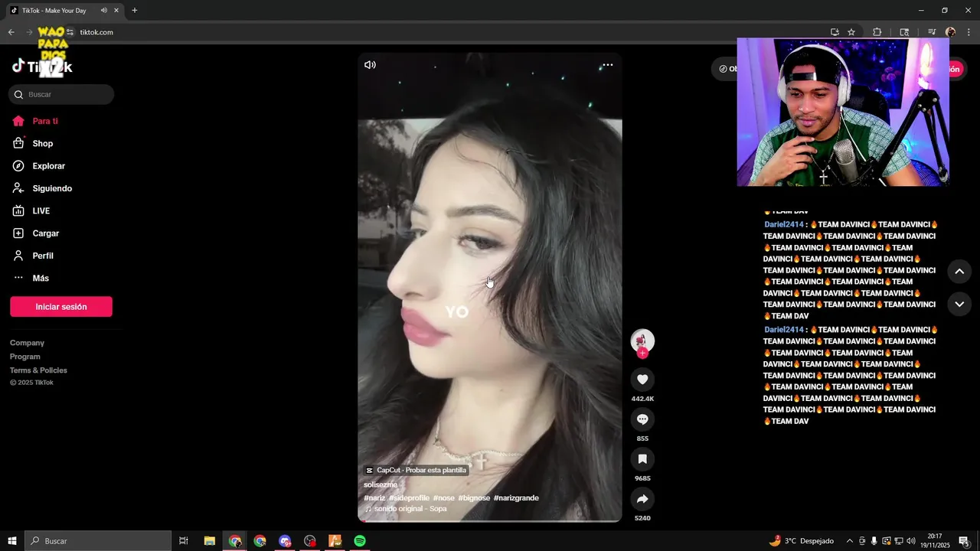This screenshot has width=980, height=551.
Task: Like the video with the heart icon
Action: point(642,380)
